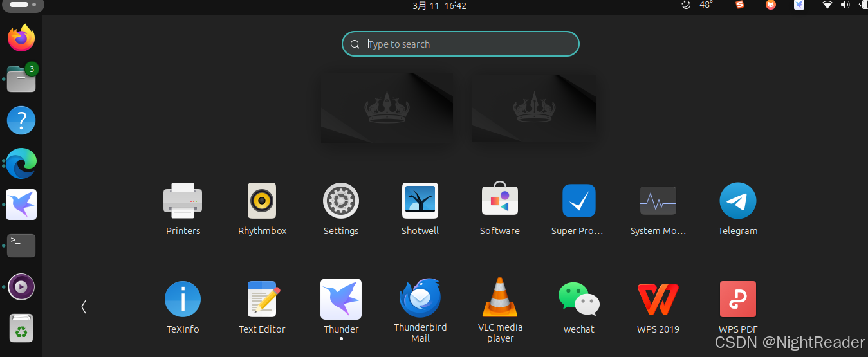Screen dimensions: 868x357
Task: Focus the Type to search field
Action: pos(461,44)
